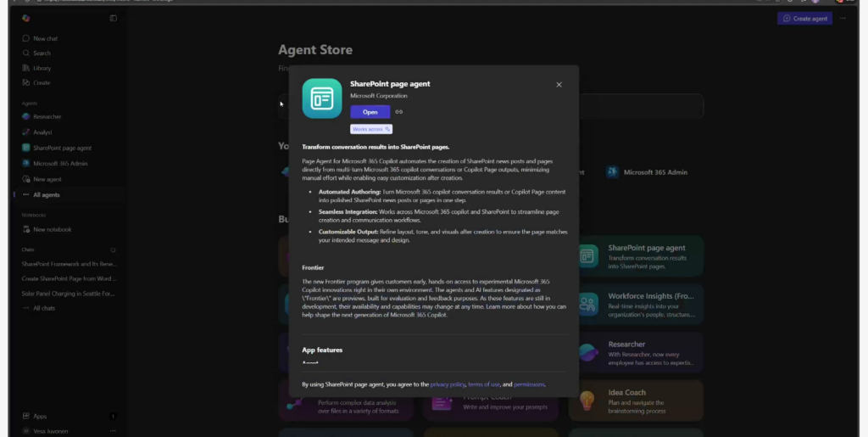Viewport: 868px width, 437px height.
Task: Click the Researcher agent icon in sidebar
Action: [26, 117]
